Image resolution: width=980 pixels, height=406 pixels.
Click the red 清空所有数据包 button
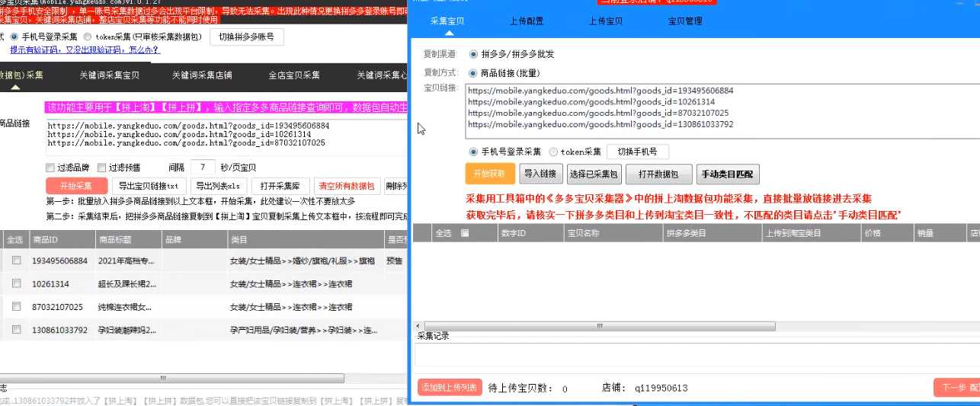click(346, 186)
